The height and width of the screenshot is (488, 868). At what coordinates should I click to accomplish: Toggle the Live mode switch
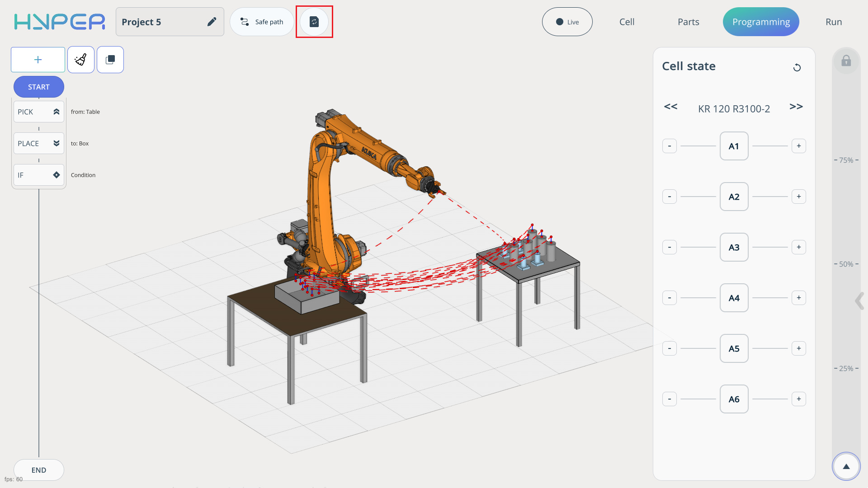tap(567, 22)
